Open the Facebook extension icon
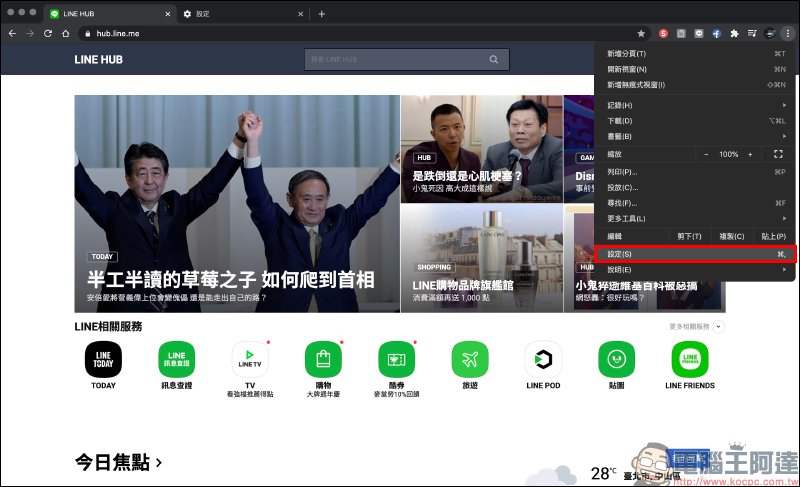This screenshot has width=800, height=487. (x=716, y=34)
